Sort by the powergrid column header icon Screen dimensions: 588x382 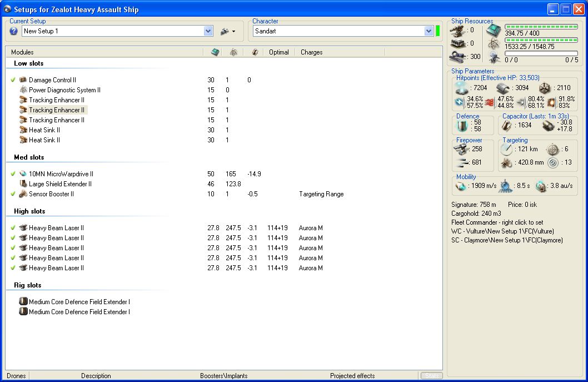tap(233, 52)
